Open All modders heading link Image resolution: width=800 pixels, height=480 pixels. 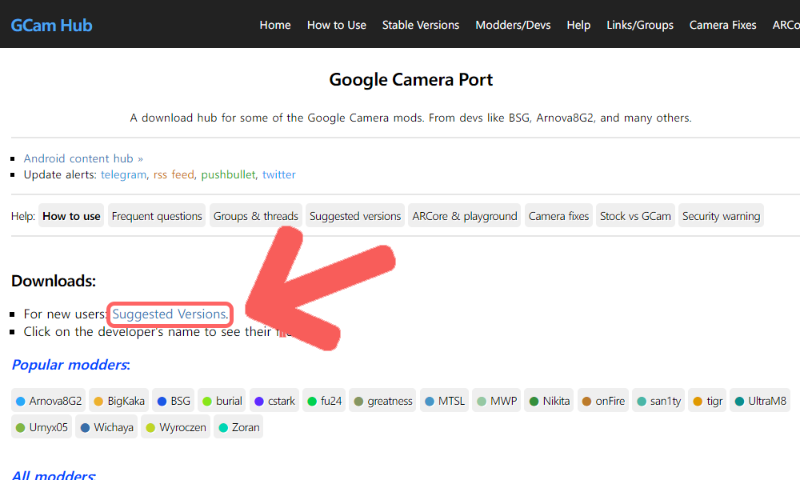click(53, 475)
